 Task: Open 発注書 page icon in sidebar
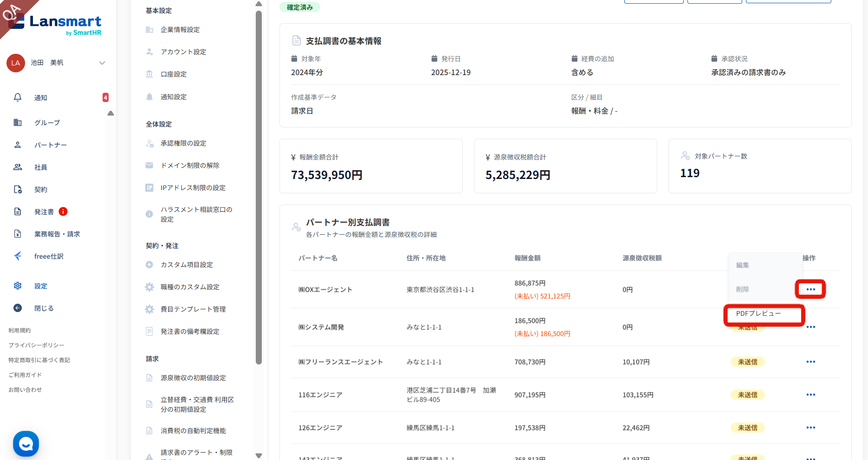(x=18, y=211)
